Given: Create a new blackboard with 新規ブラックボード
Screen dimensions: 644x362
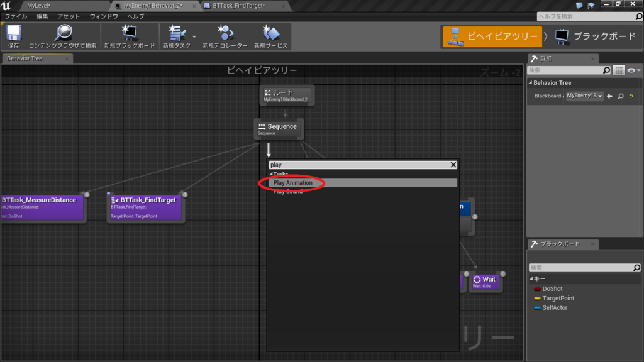Looking at the screenshot, I should tap(130, 36).
